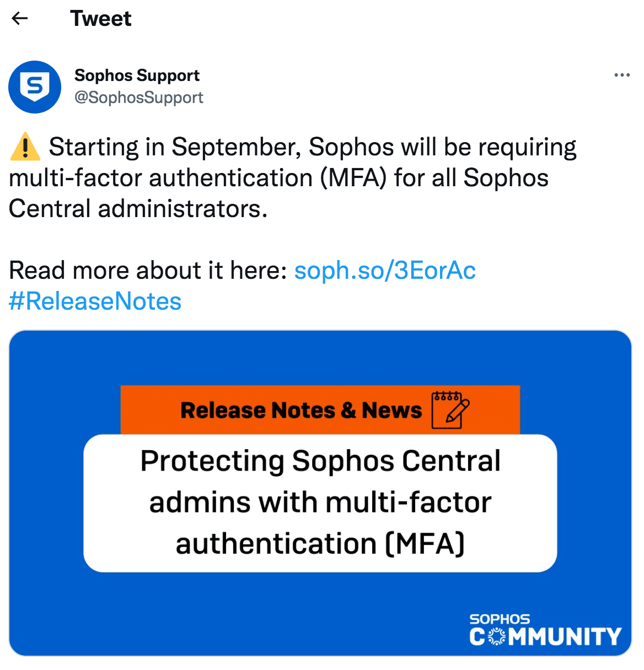Screen dimensions: 644x670
Task: Select the Tweet header title
Action: click(x=101, y=18)
